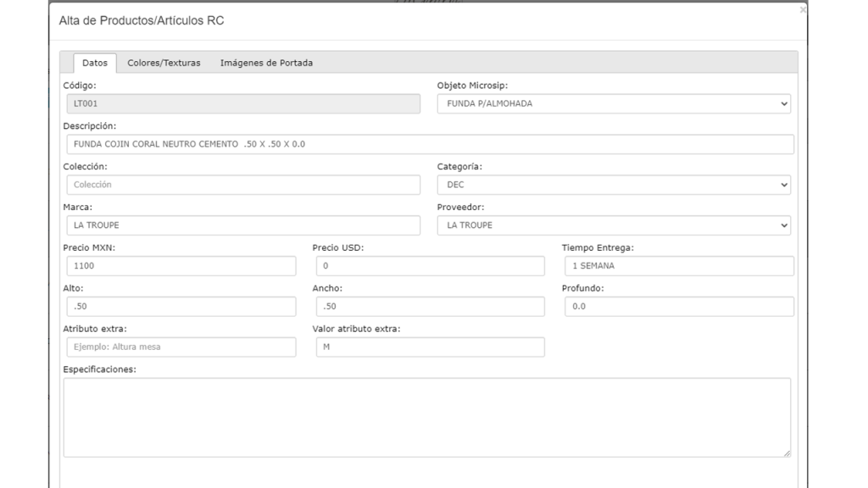Open the Categoría dropdown showing DEC
Screen dimensions: 868x488
click(613, 185)
